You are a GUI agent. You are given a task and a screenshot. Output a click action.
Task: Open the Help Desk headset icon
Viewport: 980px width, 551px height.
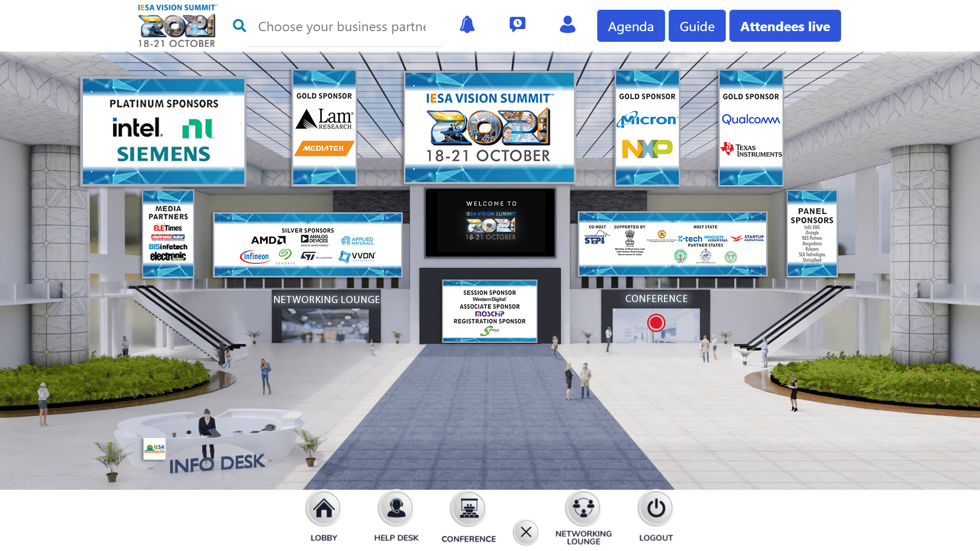tap(396, 508)
